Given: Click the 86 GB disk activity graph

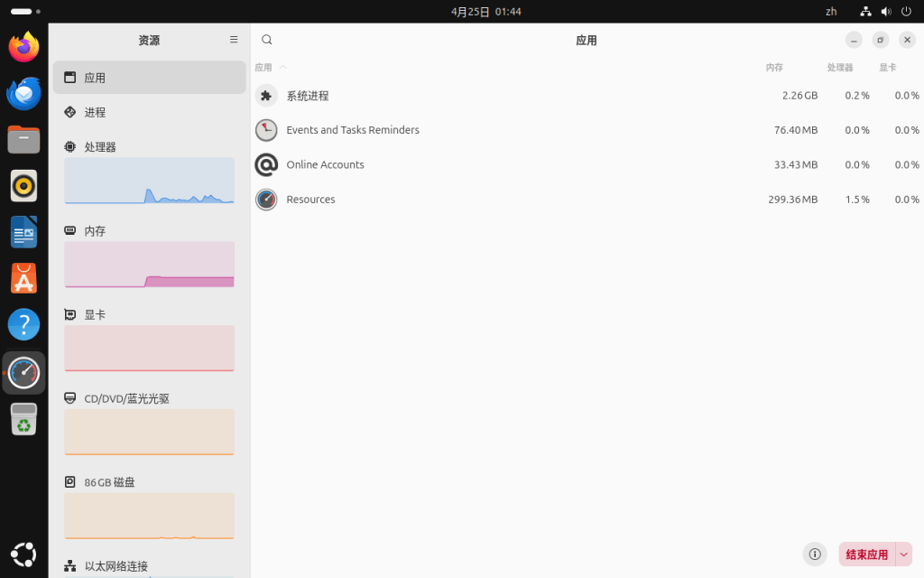Looking at the screenshot, I should click(149, 516).
